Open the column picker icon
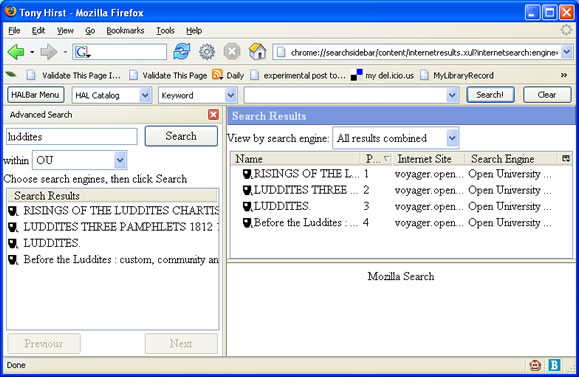Image resolution: width=579 pixels, height=377 pixels. [x=565, y=159]
